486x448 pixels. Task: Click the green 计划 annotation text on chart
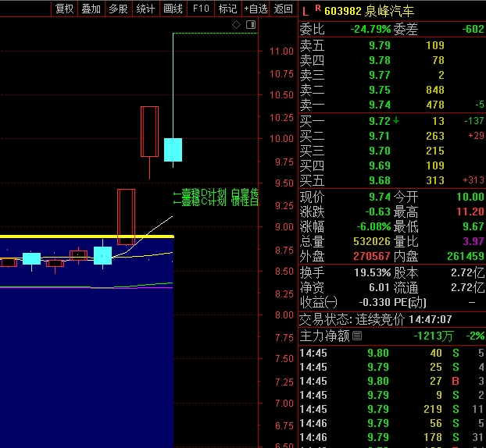click(216, 197)
